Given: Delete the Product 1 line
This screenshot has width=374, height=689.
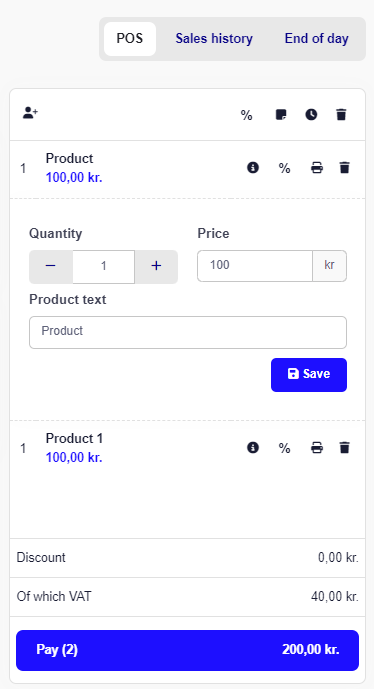Looking at the screenshot, I should tap(345, 447).
